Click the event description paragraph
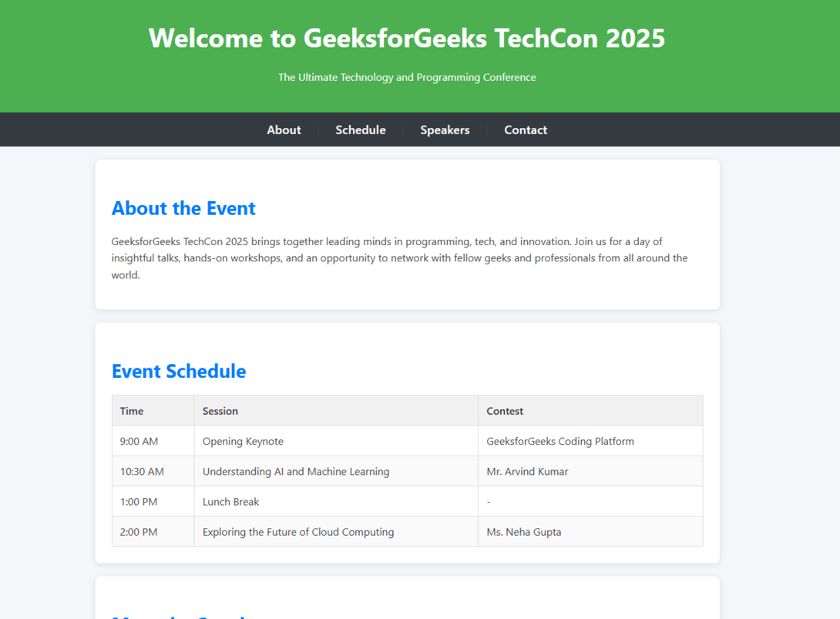Image resolution: width=840 pixels, height=619 pixels. (400, 257)
